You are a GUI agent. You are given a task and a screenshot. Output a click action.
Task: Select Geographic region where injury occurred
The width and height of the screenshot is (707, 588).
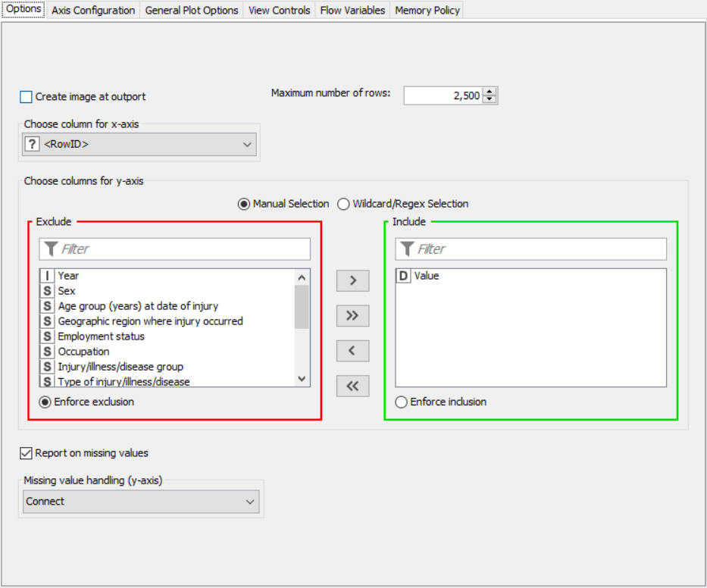click(x=167, y=321)
